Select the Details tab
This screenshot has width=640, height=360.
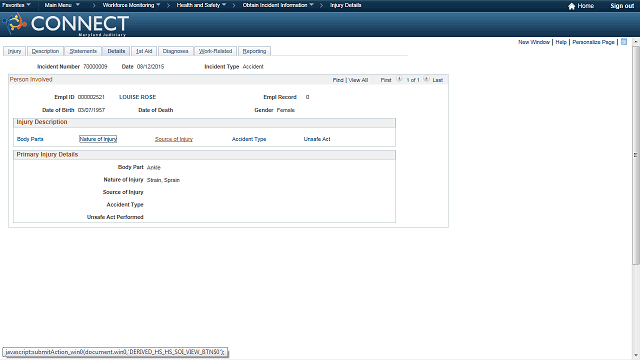[x=116, y=51]
